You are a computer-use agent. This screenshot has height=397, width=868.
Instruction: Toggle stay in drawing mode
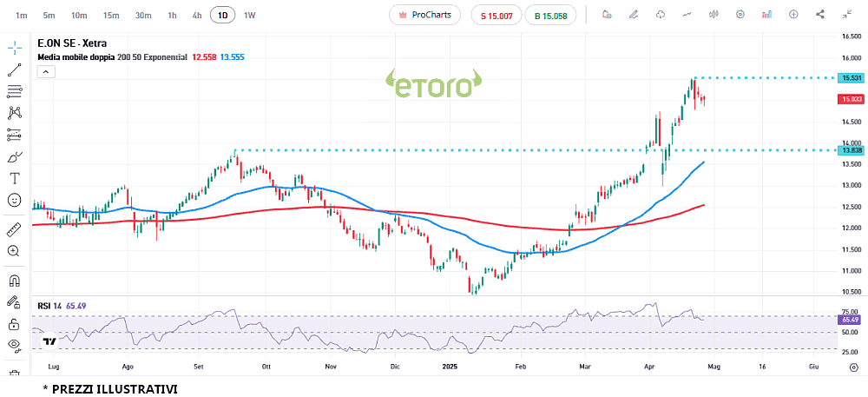click(15, 301)
